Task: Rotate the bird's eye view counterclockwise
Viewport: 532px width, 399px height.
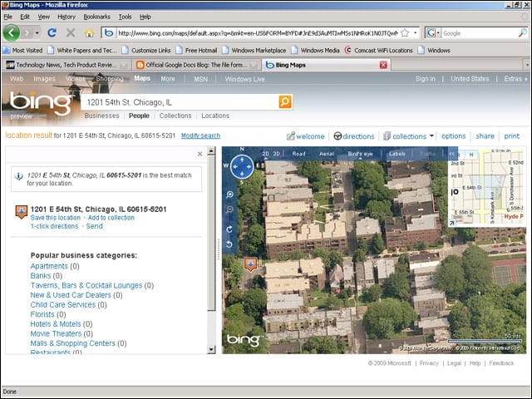Action: [229, 244]
